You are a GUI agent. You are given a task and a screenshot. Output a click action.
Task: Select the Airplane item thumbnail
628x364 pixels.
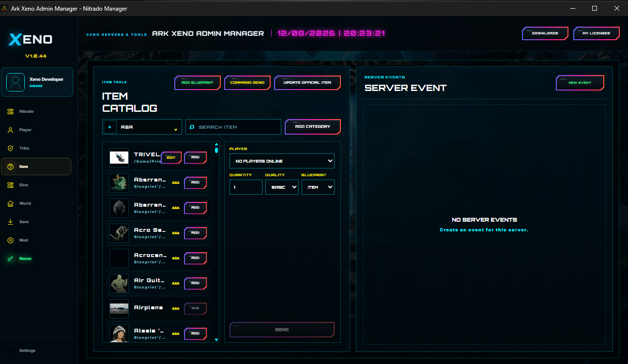(x=119, y=308)
